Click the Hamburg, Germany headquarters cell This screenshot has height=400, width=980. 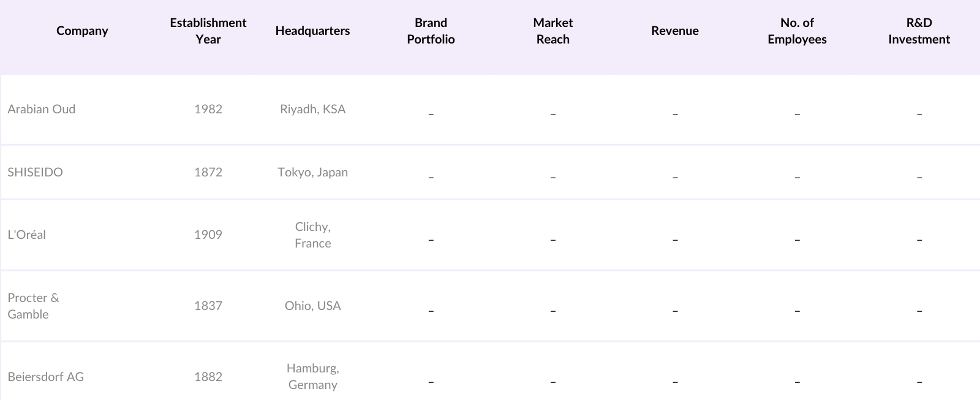312,376
